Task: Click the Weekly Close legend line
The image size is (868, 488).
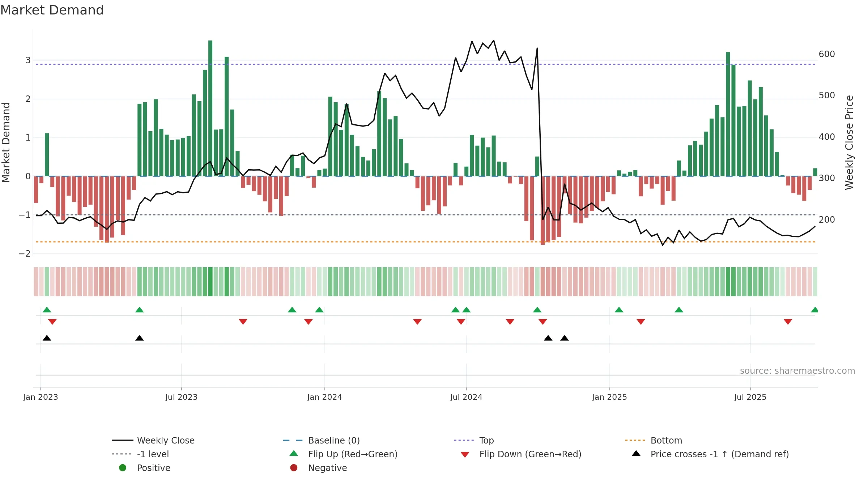Action: [122, 440]
